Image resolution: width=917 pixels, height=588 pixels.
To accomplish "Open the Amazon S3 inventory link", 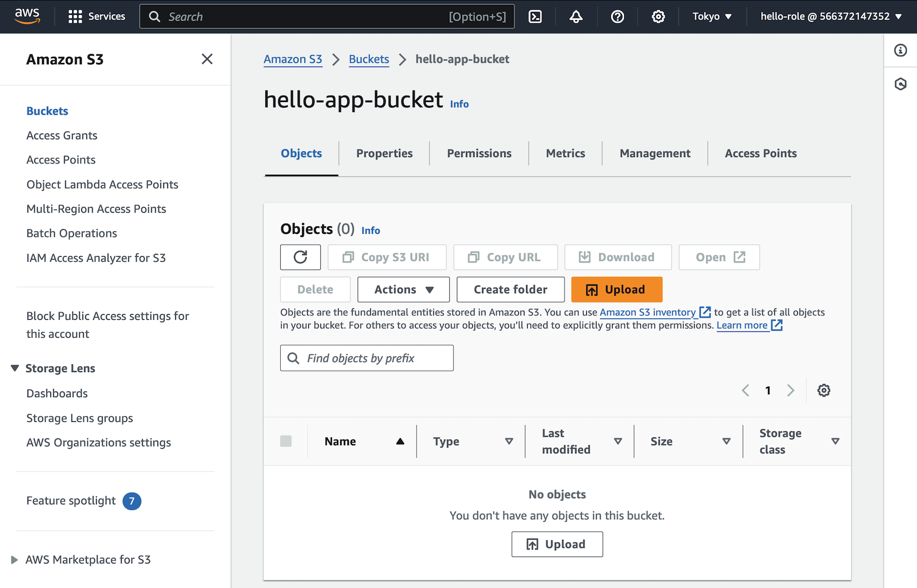I will coord(648,312).
